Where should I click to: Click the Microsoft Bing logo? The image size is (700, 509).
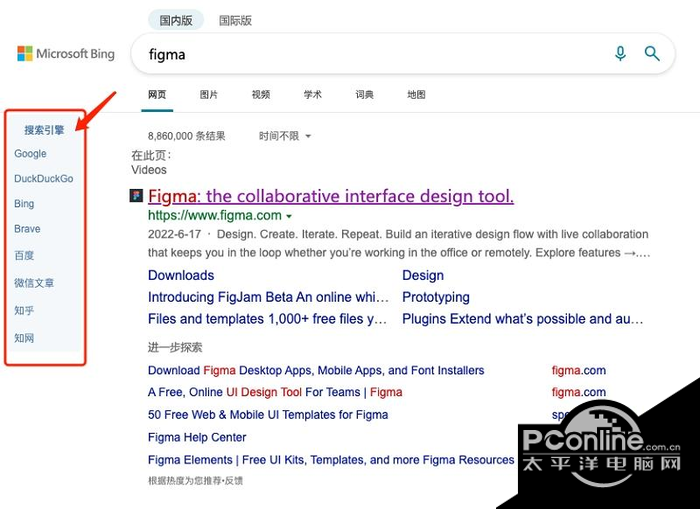coord(66,54)
